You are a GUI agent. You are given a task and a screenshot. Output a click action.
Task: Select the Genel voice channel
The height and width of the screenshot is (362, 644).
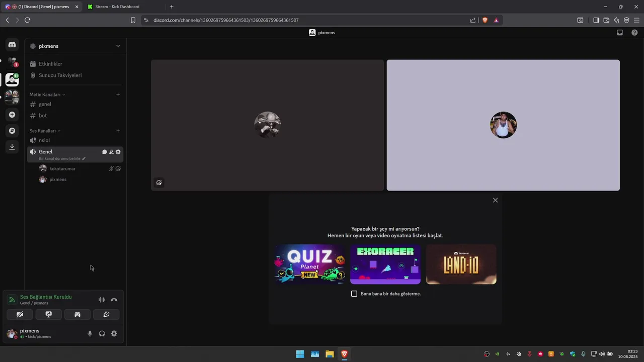pos(75,154)
